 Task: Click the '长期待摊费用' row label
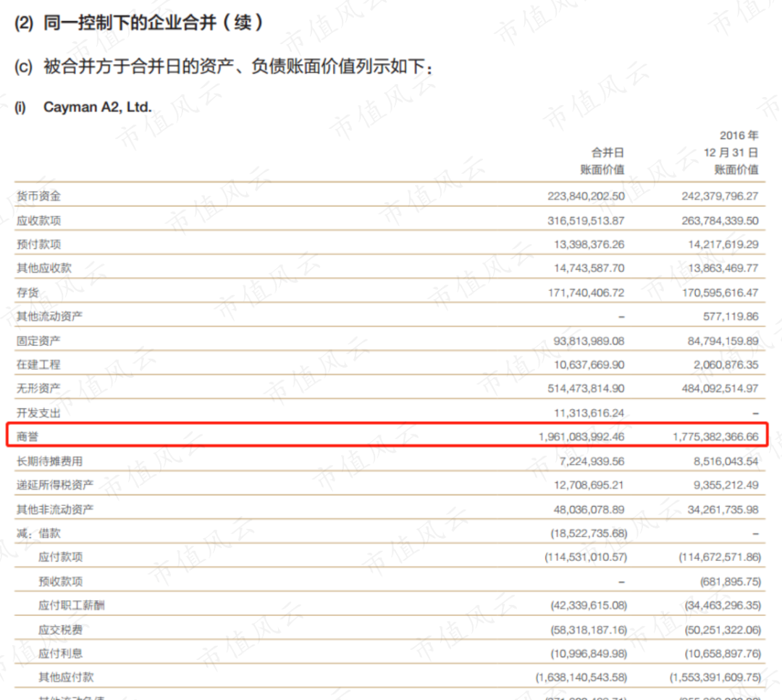pyautogui.click(x=49, y=461)
